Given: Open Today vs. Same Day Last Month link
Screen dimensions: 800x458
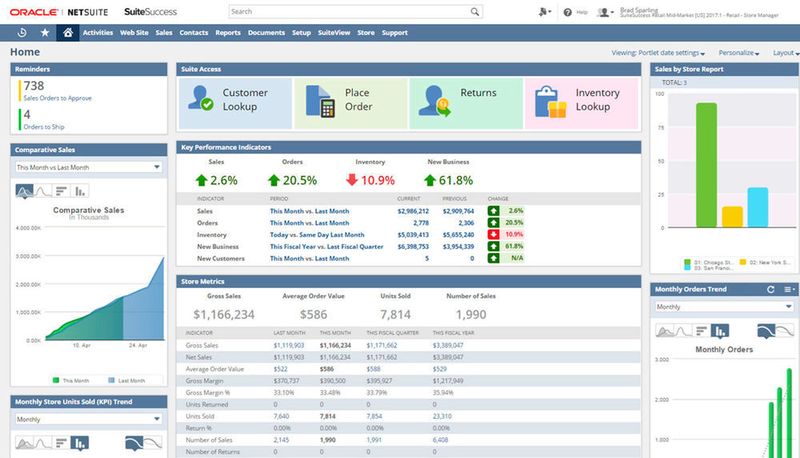Looking at the screenshot, I should [x=317, y=235].
